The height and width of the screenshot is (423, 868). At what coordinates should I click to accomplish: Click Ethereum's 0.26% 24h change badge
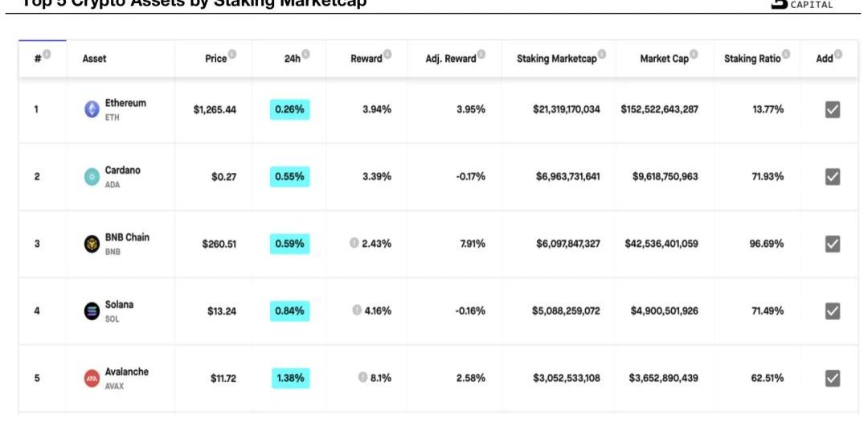289,110
